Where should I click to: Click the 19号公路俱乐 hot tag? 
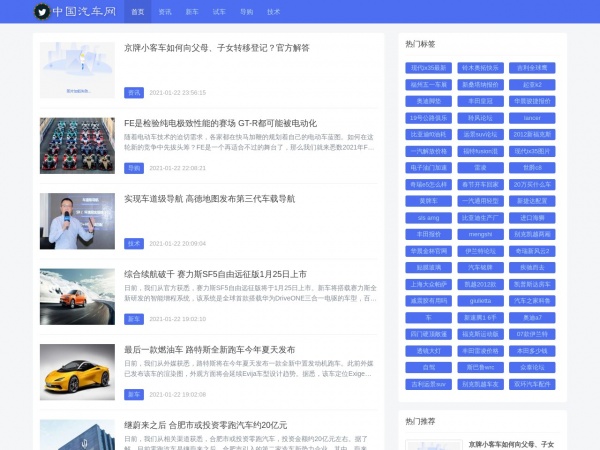[x=429, y=118]
